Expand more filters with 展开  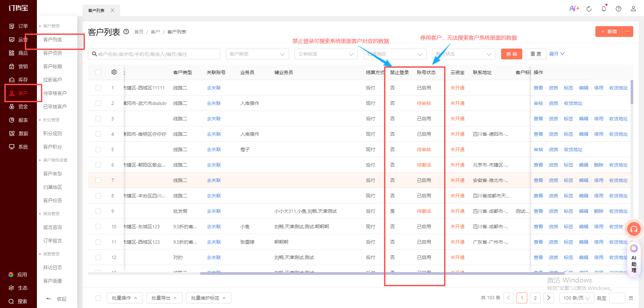(x=557, y=54)
